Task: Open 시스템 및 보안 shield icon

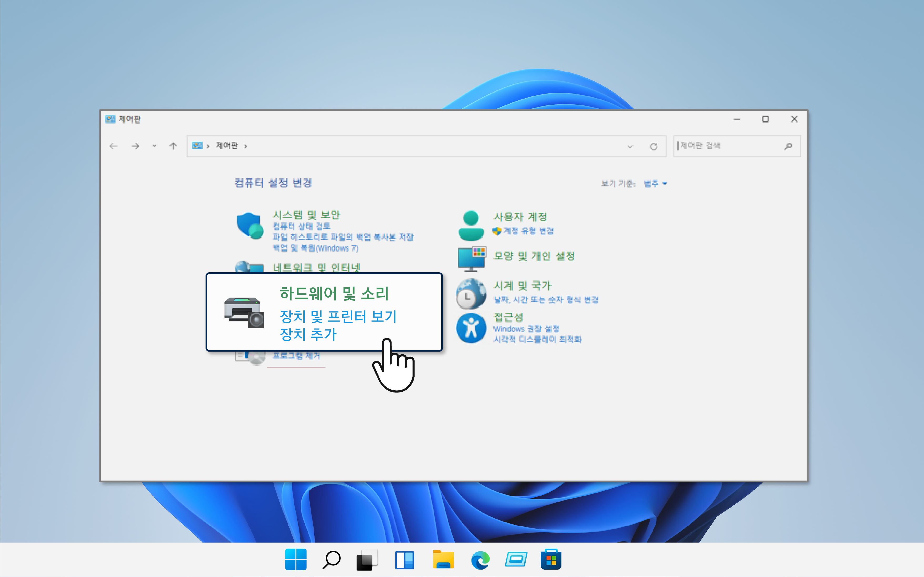Action: (x=250, y=225)
